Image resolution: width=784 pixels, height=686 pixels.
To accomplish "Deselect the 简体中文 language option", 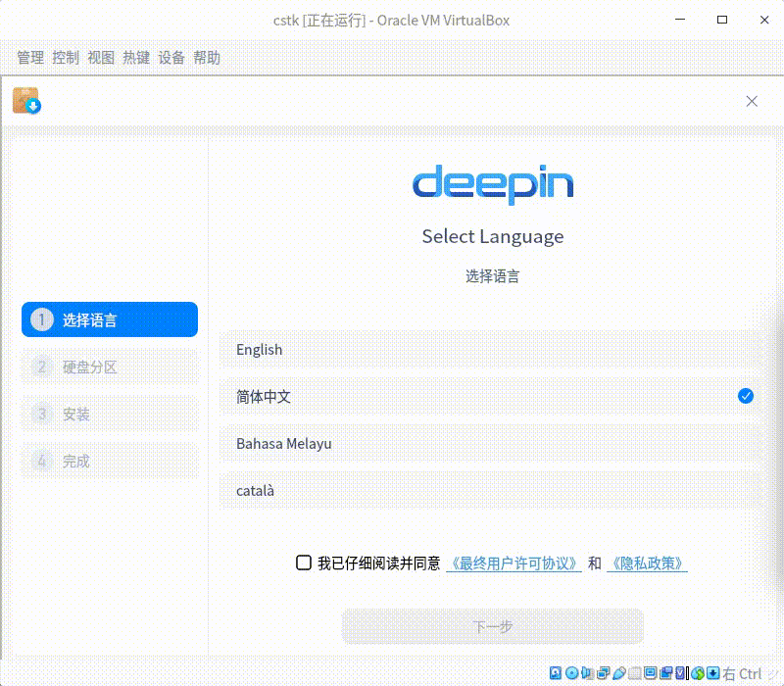I will pos(492,396).
